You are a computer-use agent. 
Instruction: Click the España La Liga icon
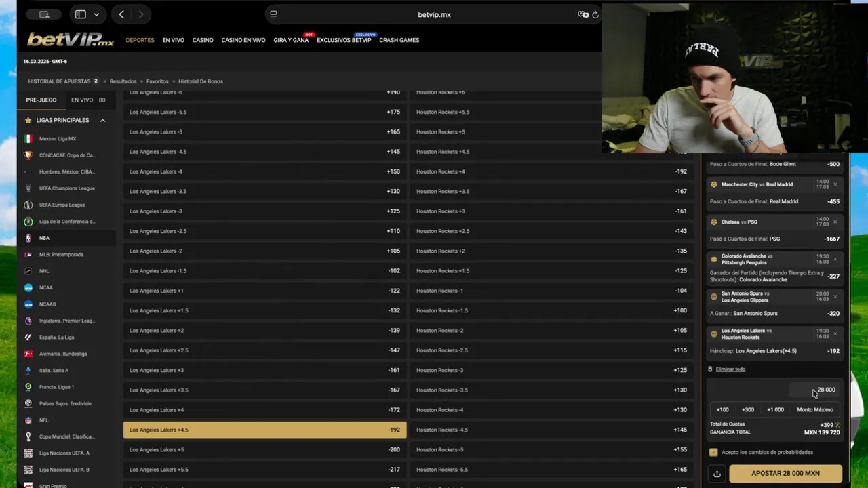pos(28,337)
